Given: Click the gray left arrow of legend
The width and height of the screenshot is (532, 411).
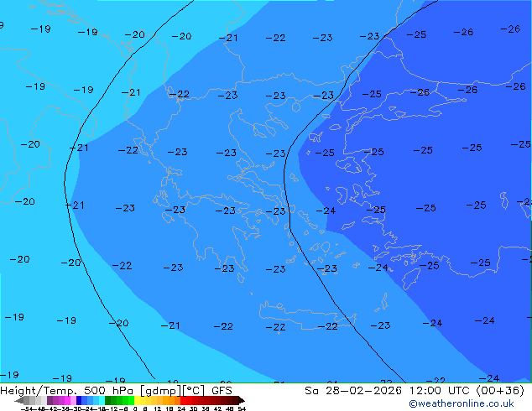Looking at the screenshot, I should click(x=19, y=400).
